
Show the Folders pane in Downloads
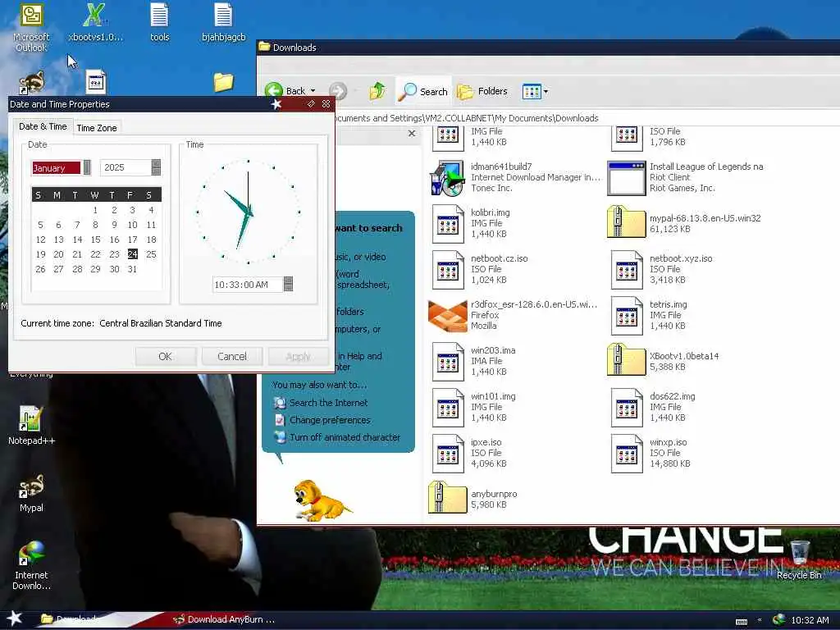[x=482, y=91]
